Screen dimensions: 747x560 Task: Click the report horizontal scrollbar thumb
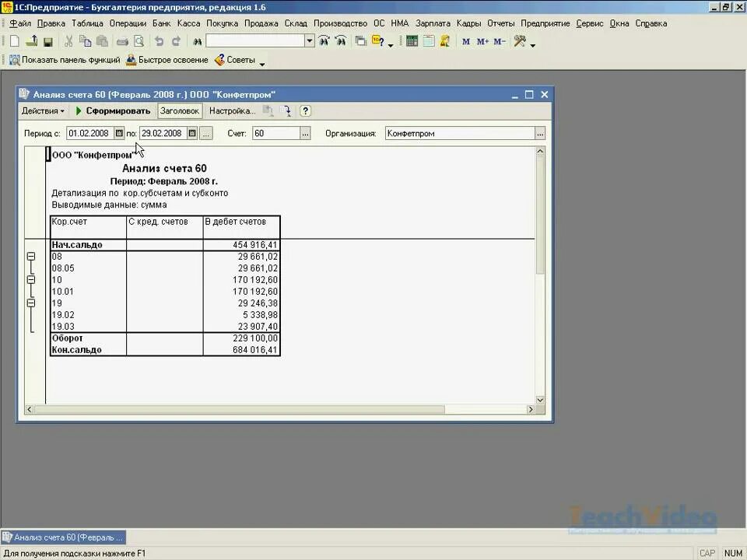point(240,410)
